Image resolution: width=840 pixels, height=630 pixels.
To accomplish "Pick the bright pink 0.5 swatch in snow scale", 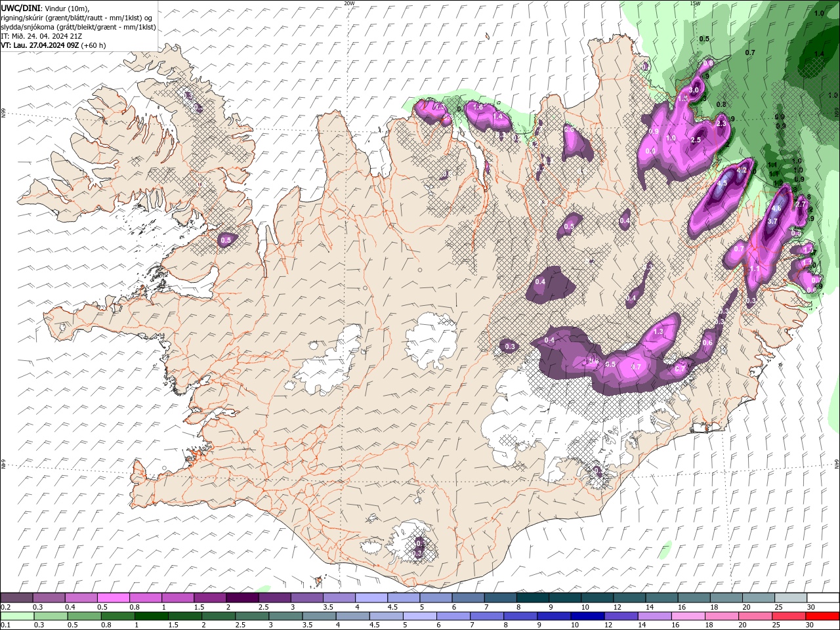I will [x=113, y=597].
